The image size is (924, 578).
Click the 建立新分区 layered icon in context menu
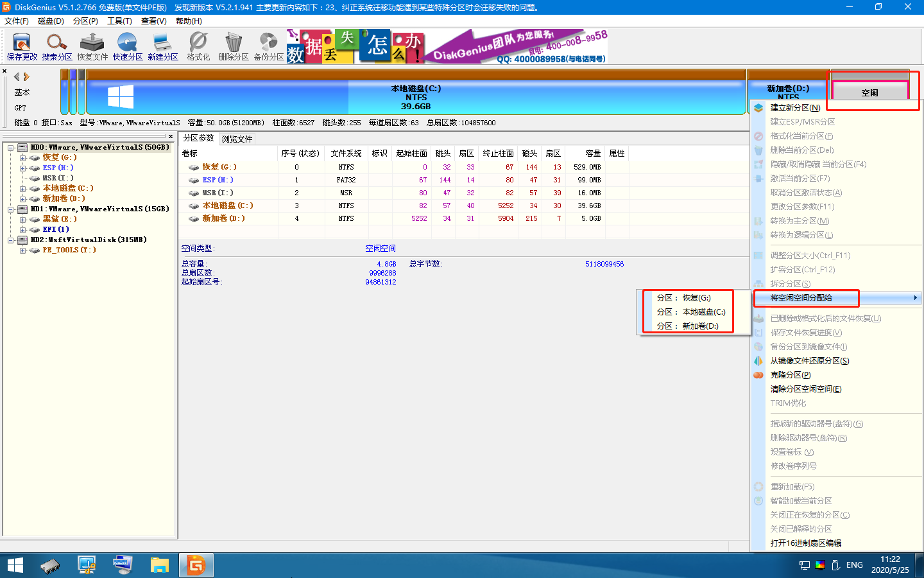(x=758, y=108)
